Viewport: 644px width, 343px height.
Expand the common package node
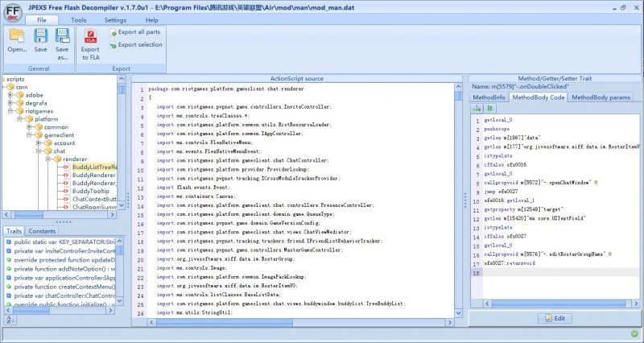tap(29, 127)
